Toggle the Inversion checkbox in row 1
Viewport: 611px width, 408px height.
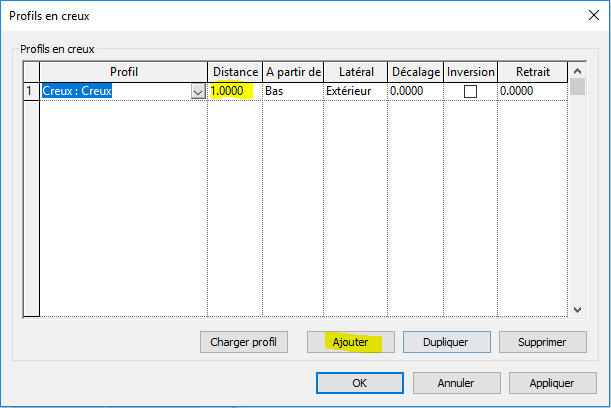click(x=470, y=91)
